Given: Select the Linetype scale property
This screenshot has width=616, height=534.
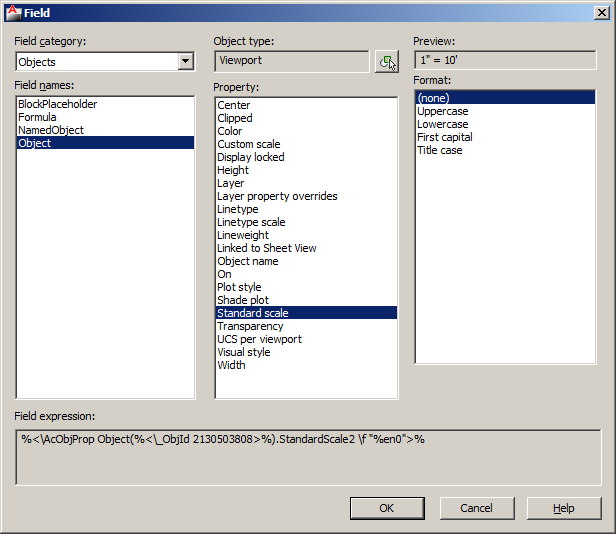Looking at the screenshot, I should (x=306, y=222).
